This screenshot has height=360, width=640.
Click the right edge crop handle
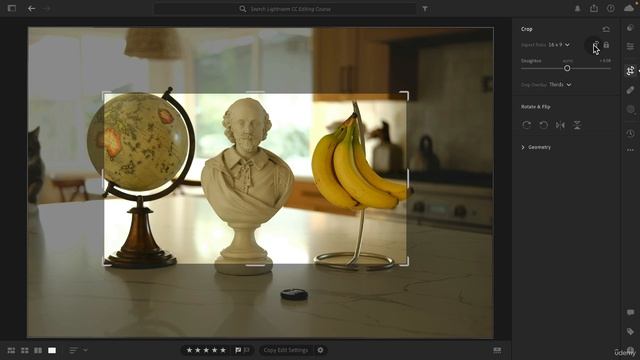coord(408,179)
